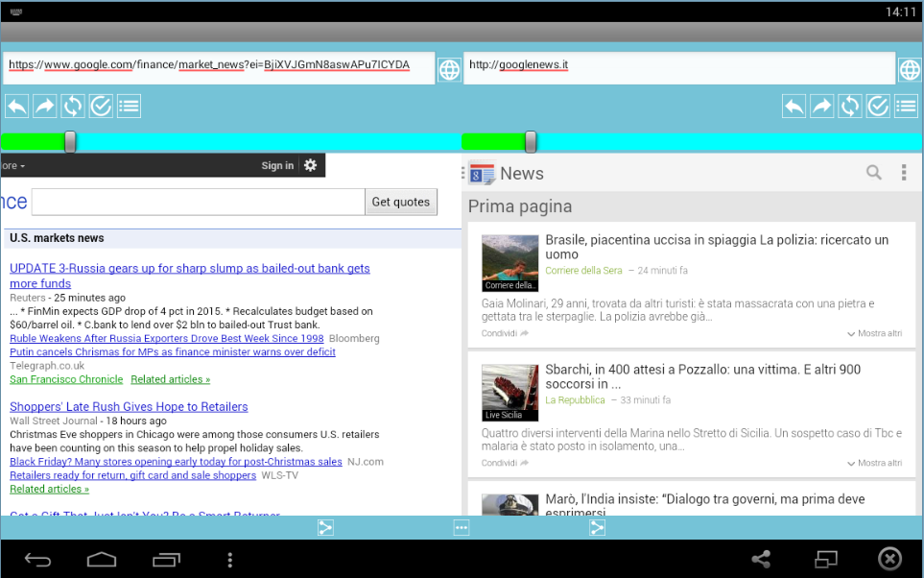Image resolution: width=924 pixels, height=578 pixels.
Task: Go forward in the left browser pane
Action: (44, 107)
